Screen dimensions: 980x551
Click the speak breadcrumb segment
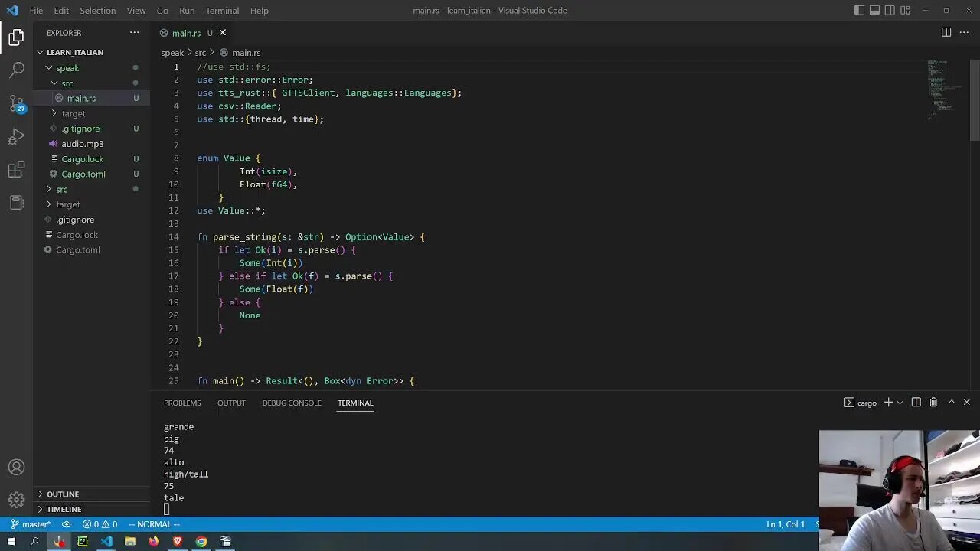172,53
